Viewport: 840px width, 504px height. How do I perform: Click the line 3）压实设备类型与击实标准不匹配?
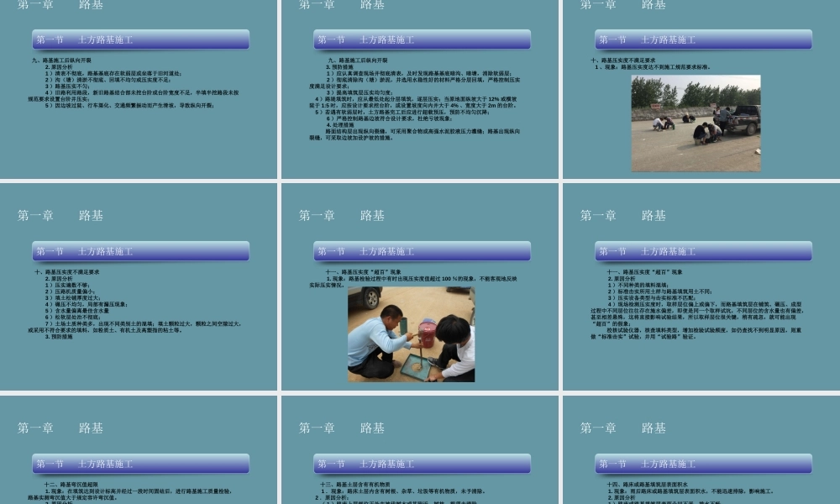tap(652, 298)
